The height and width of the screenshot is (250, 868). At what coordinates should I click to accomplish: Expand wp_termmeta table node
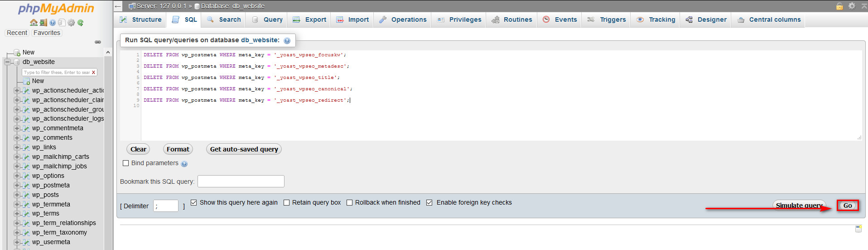17,205
